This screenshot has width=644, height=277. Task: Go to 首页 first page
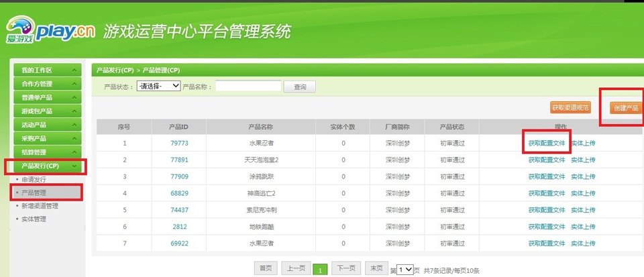pyautogui.click(x=266, y=268)
